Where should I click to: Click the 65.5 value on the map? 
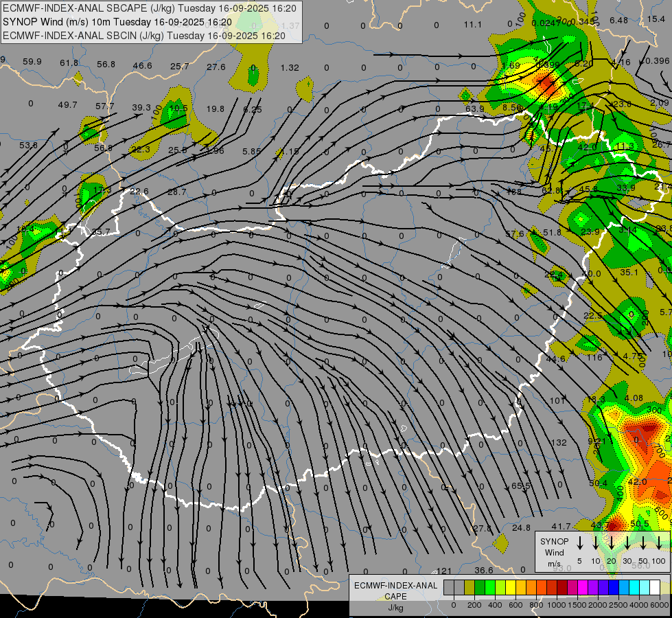(x=521, y=486)
